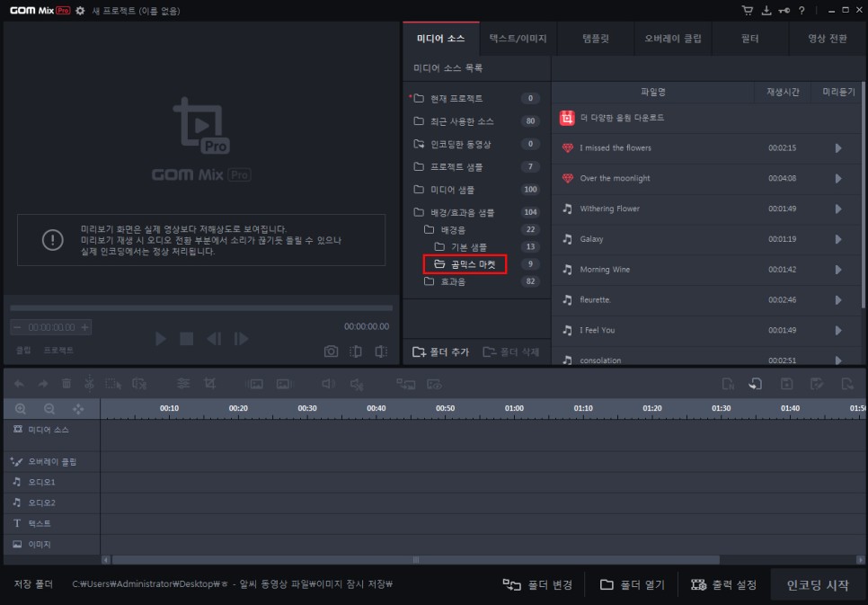Capture a snapshot with camera icon

[x=331, y=351]
